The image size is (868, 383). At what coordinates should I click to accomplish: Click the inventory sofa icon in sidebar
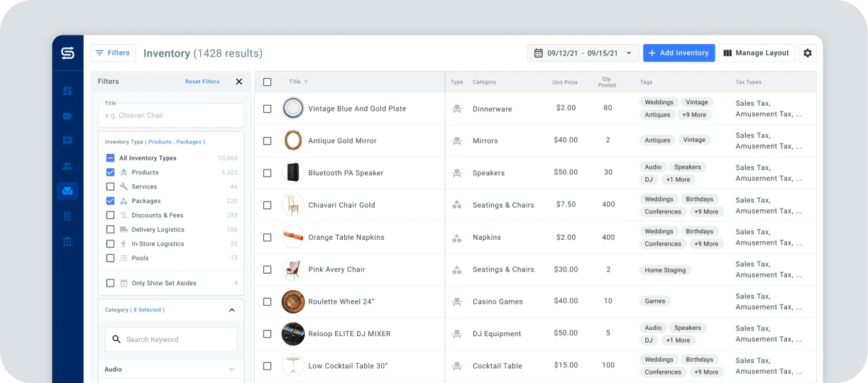pos(67,191)
